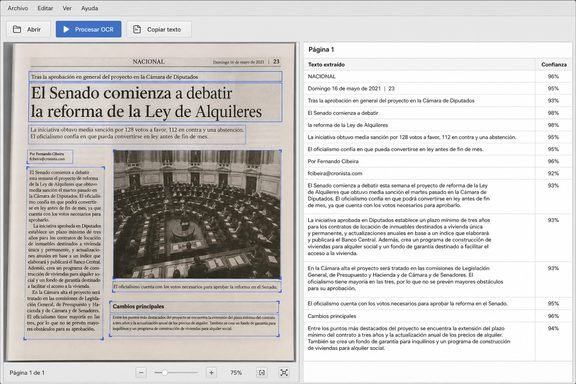Click the 'Página 1 de 1' status text
This screenshot has width=576, height=384.
click(x=27, y=373)
